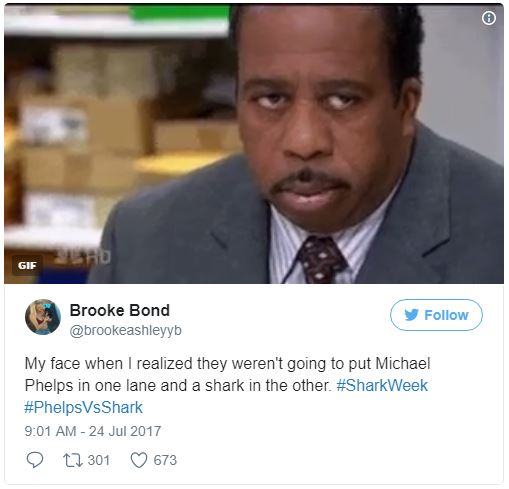Open the Brooke Bond display name link
Viewport: 509px width, 489px height.
[120, 310]
